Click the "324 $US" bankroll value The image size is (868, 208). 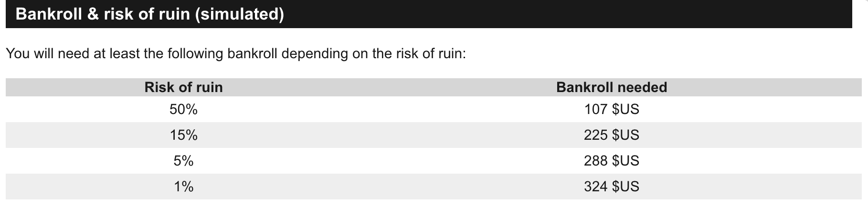coord(611,187)
